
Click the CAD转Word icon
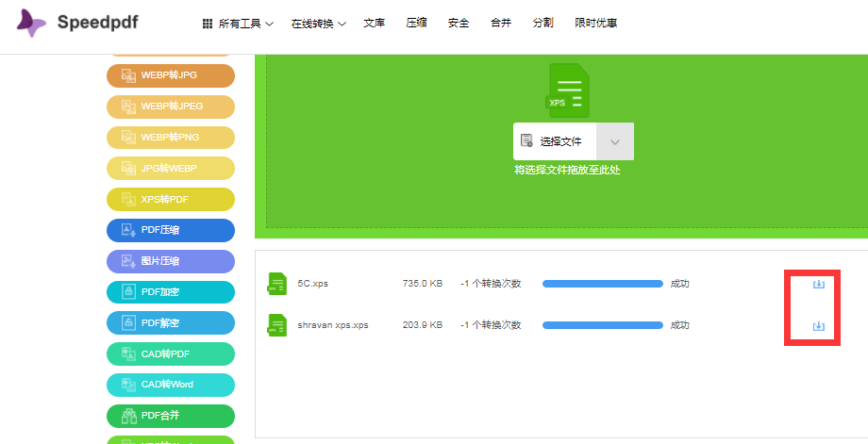[x=128, y=385]
